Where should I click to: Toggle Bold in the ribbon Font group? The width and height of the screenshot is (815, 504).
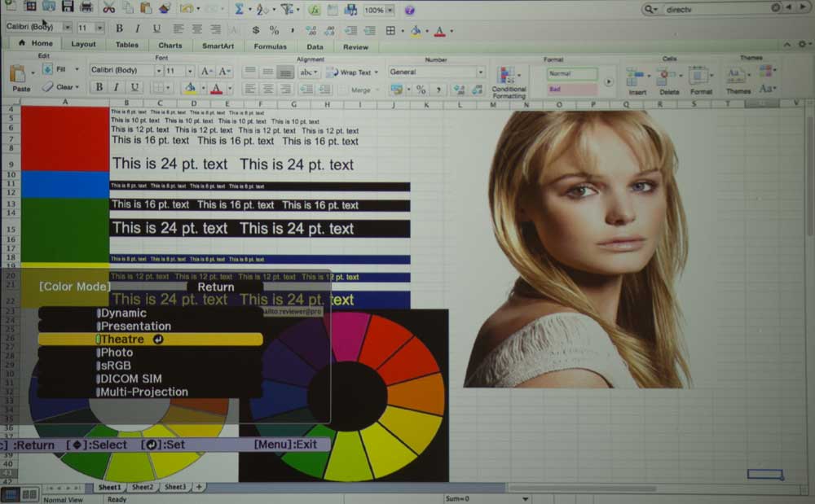(99, 87)
